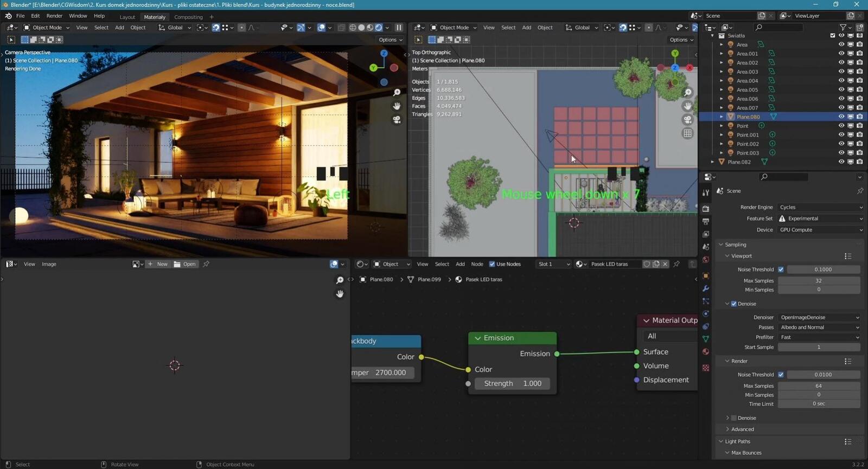This screenshot has height=469, width=868.
Task: Click the Open button in the image editor
Action: click(185, 264)
